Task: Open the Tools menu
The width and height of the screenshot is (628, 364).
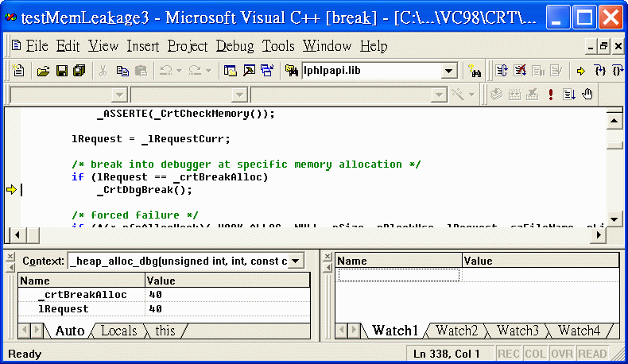Action: click(278, 46)
